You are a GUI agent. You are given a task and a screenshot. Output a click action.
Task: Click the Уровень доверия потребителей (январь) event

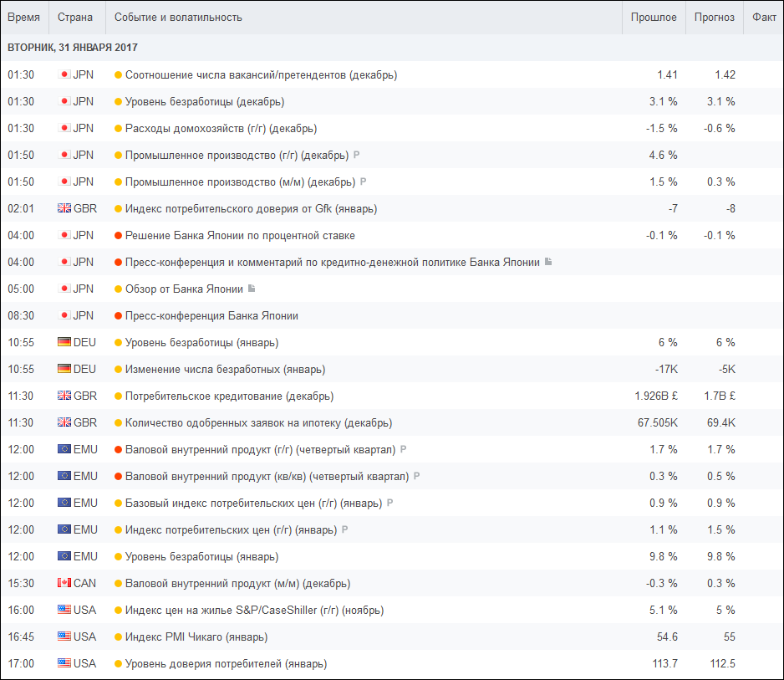coord(226,663)
